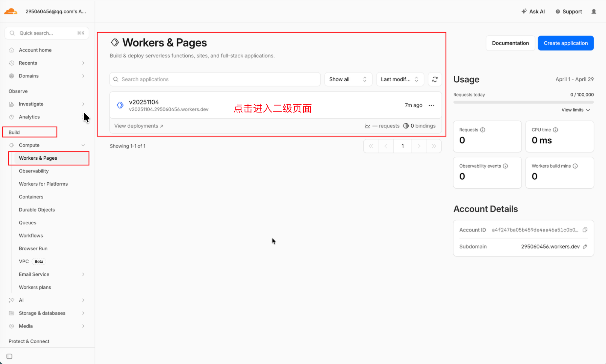606x364 pixels.
Task: Click the Storage & databases icon
Action: tap(11, 313)
